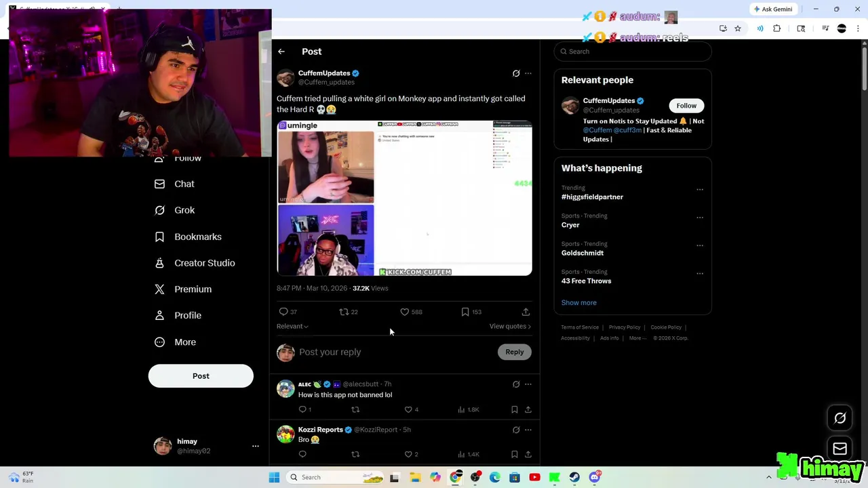This screenshot has height=488, width=868.
Task: Open Discord from the taskbar
Action: pos(595,477)
